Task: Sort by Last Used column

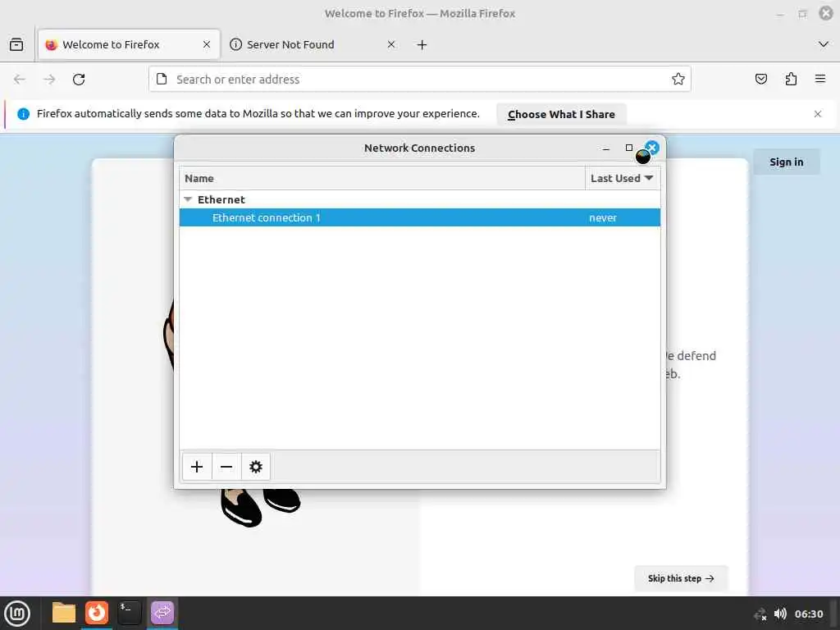Action: click(622, 178)
